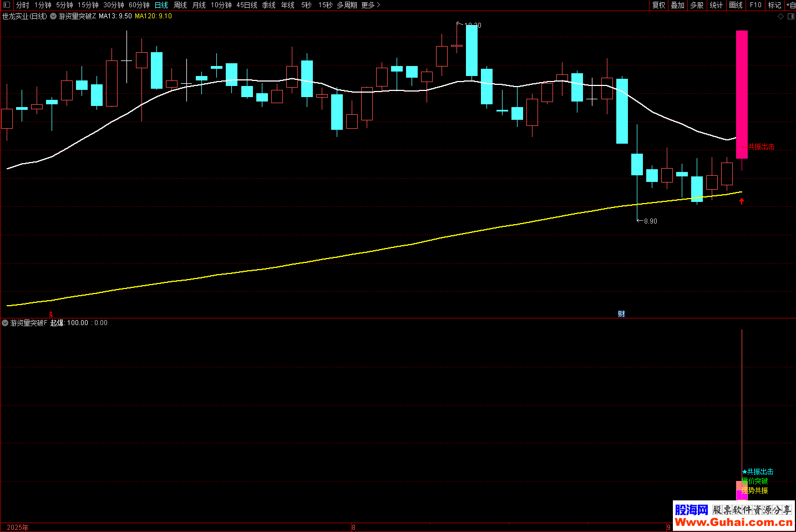Open the 统计 statistics tool
The image size is (796, 532).
click(x=717, y=5)
